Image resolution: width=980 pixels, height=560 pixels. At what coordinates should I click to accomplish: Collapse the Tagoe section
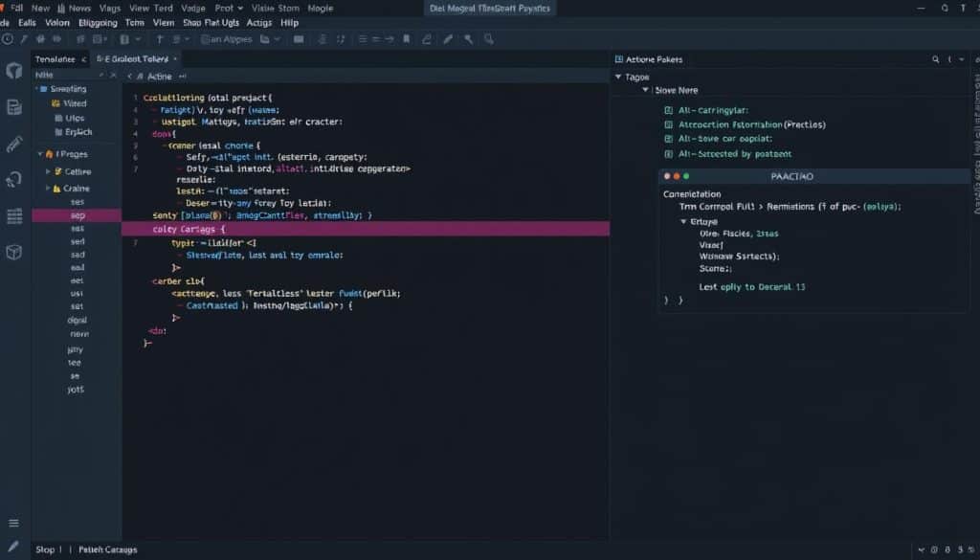618,77
